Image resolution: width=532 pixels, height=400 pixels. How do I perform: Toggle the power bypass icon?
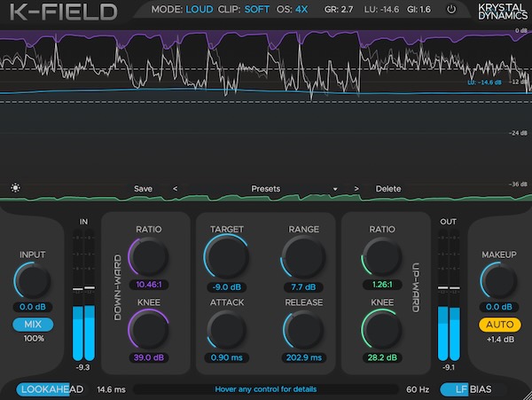tap(451, 9)
